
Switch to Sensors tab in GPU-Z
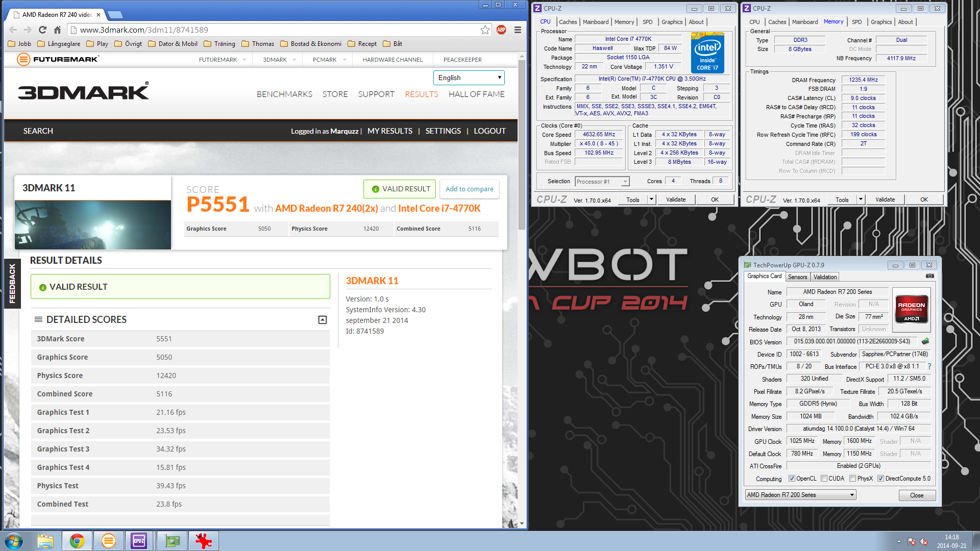797,277
